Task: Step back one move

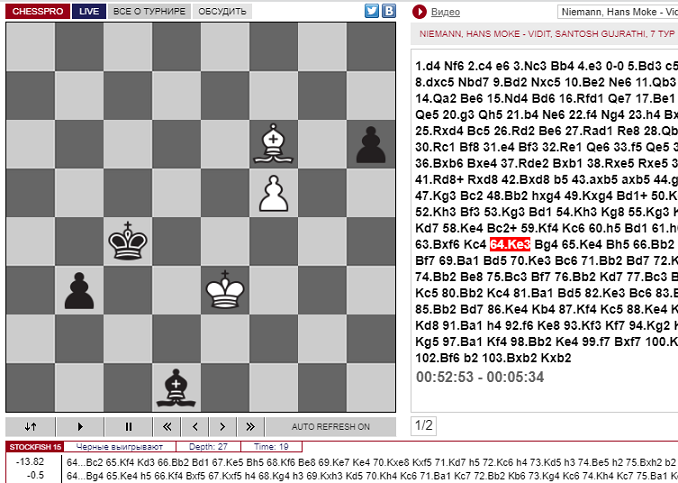Action: pos(196,426)
